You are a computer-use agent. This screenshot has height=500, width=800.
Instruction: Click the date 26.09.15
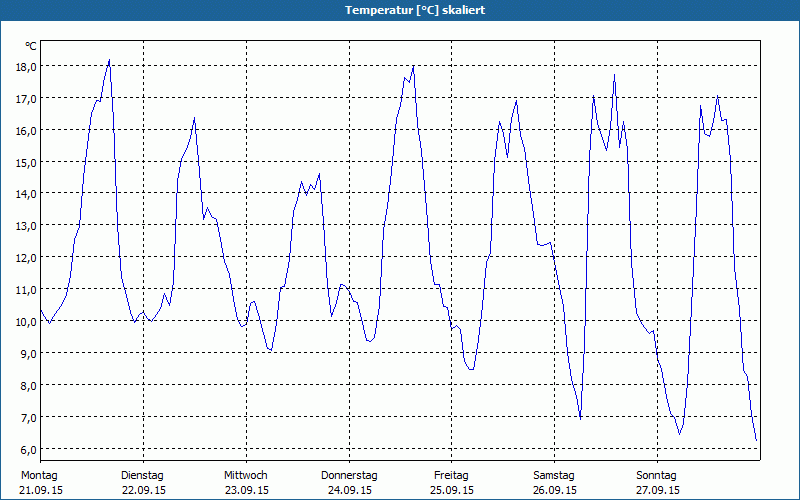555,490
